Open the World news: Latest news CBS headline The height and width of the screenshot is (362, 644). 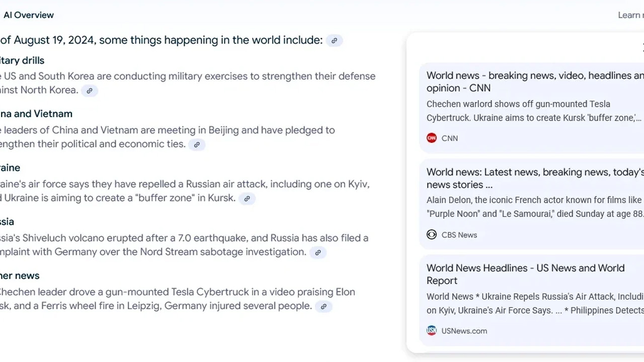pos(535,178)
